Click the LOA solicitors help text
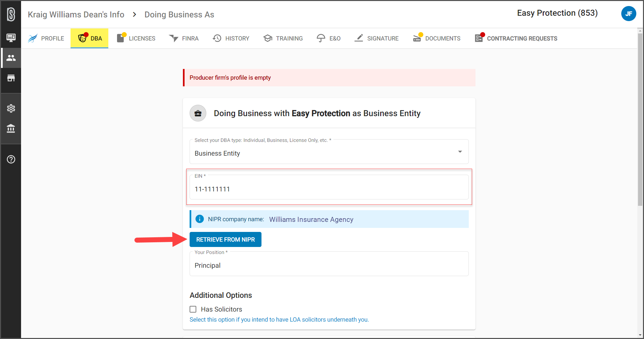Viewport: 644px width, 339px height. 279,320
